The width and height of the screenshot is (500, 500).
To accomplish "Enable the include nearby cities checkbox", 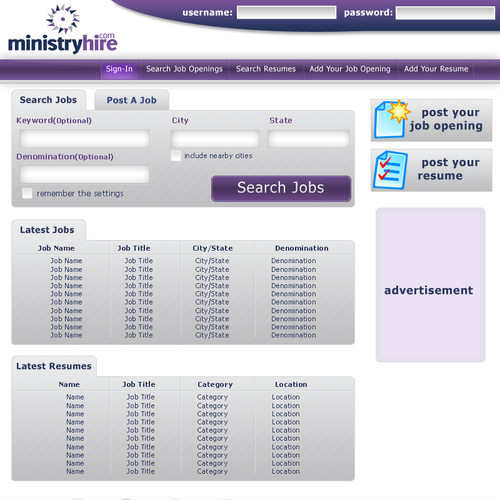I will point(176,156).
